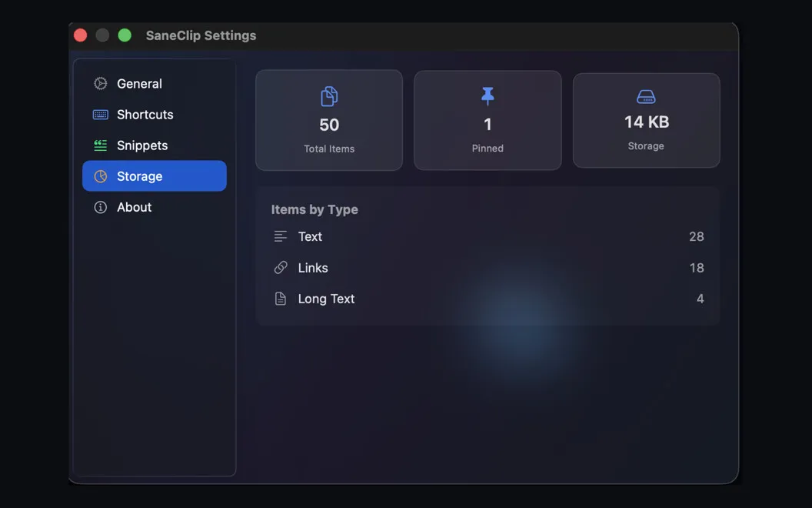This screenshot has height=508, width=812.
Task: Go to the Snippets tab
Action: click(155, 145)
